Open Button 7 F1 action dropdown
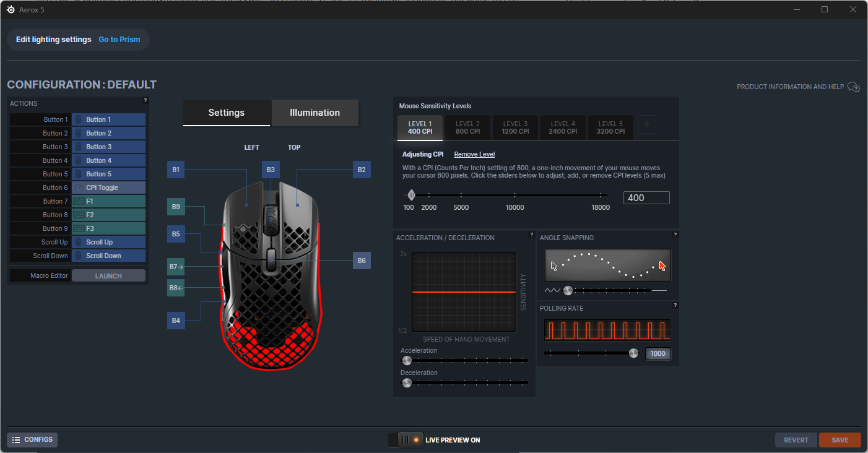The width and height of the screenshot is (868, 453). coord(108,201)
